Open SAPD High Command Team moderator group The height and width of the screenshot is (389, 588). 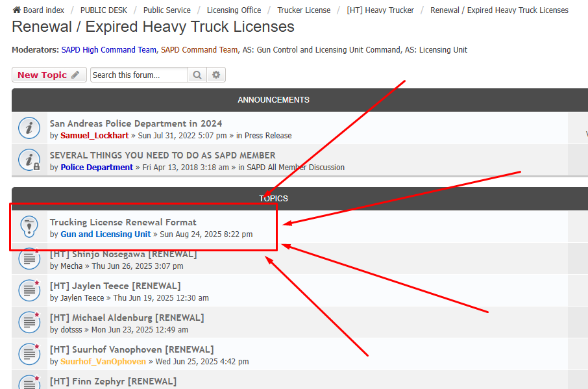tap(109, 49)
